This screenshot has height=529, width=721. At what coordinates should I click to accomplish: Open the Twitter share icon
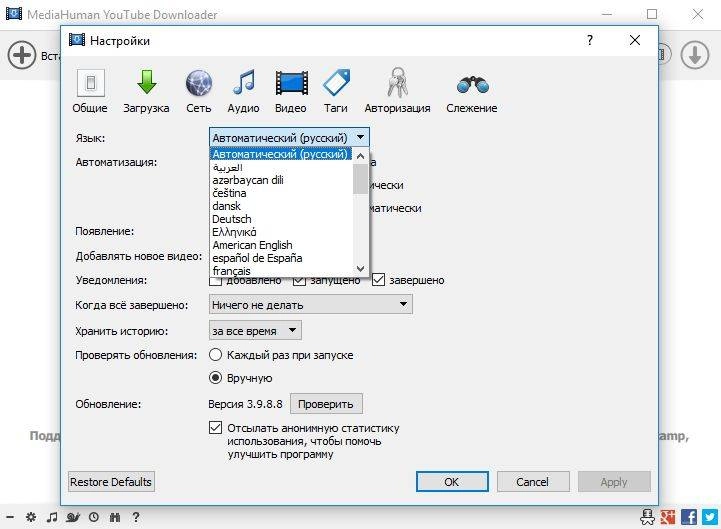[710, 517]
